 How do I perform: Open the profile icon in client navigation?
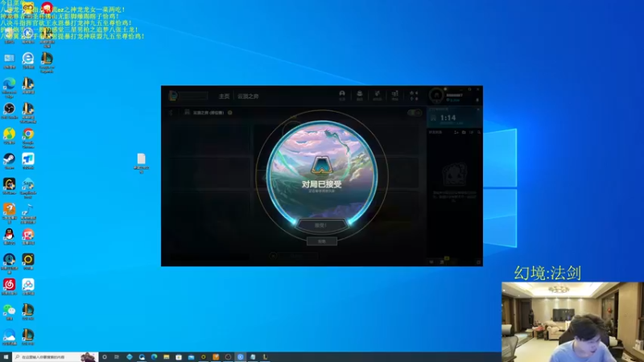click(x=341, y=95)
